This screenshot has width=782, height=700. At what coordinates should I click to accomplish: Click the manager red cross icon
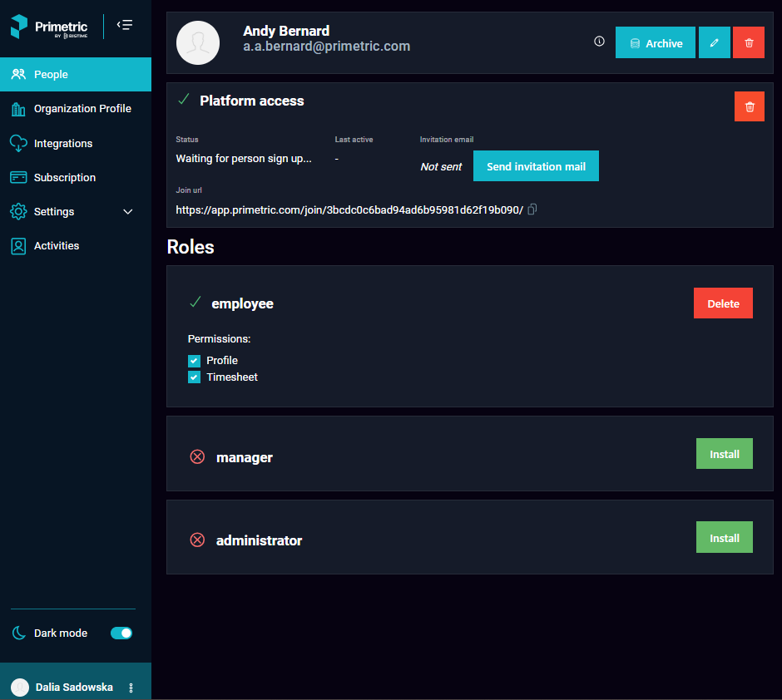[197, 456]
